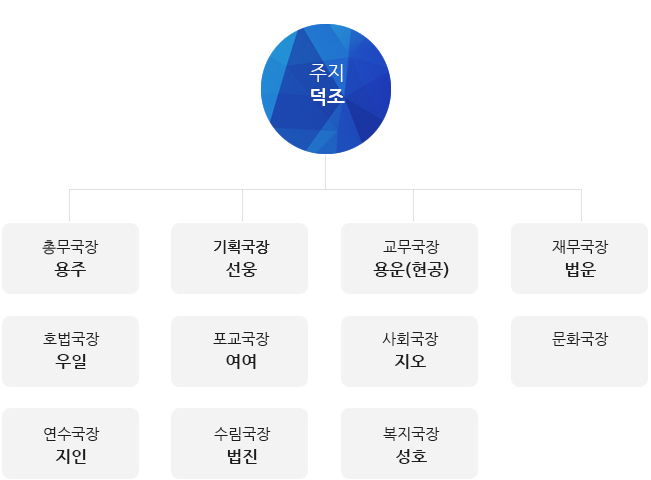Click the 포교국장 card
This screenshot has width=651, height=480.
click(240, 351)
